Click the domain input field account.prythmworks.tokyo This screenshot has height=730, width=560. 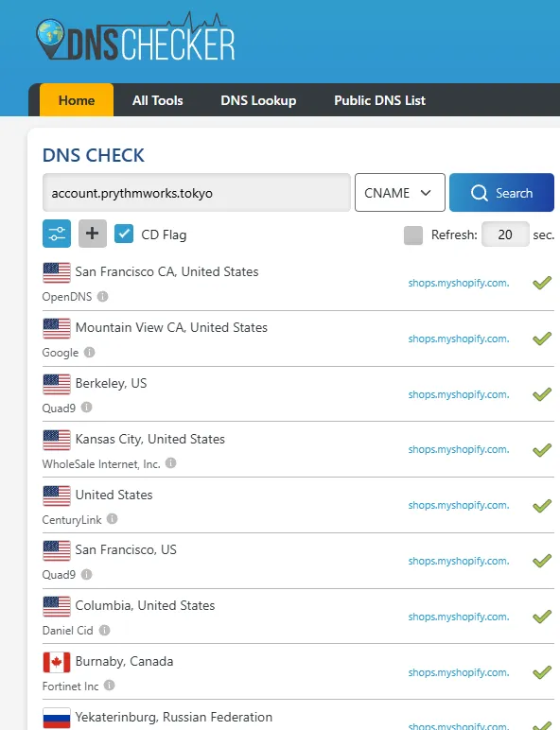(196, 193)
